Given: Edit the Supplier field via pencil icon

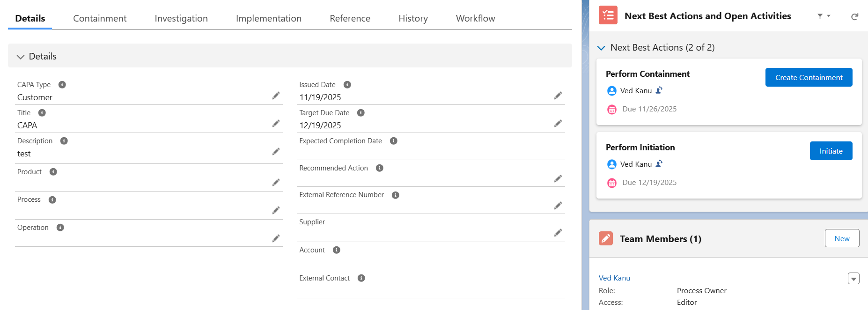Looking at the screenshot, I should click(x=558, y=233).
